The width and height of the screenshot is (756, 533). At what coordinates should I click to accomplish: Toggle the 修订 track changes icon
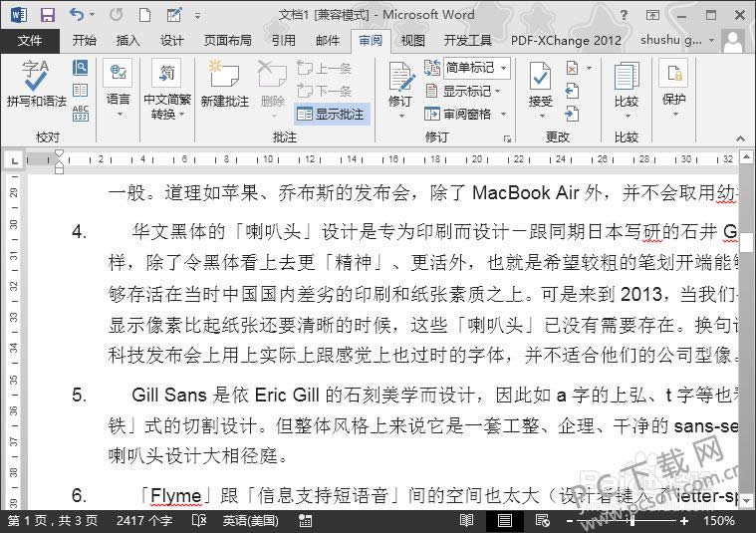coord(401,76)
